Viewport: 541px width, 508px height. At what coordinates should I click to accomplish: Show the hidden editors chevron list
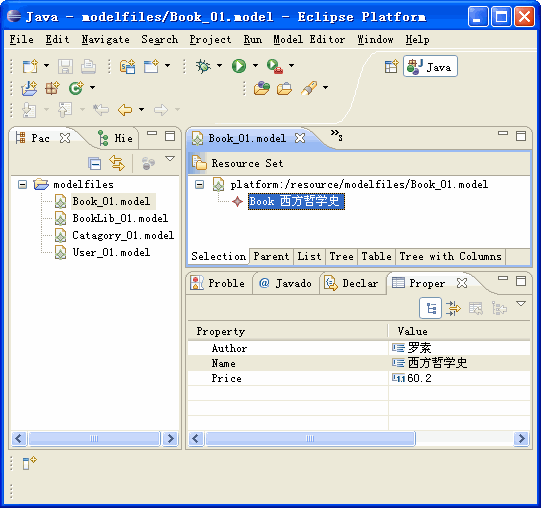336,135
